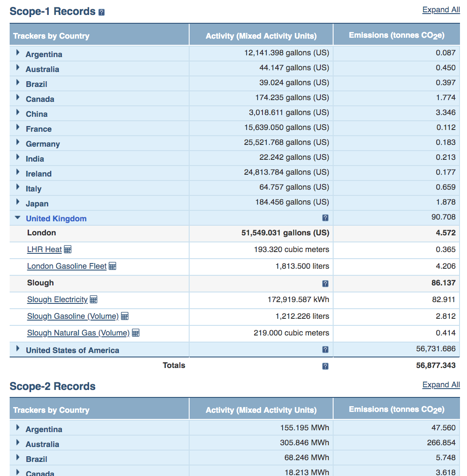Click the Japan country name
The width and height of the screenshot is (467, 476).
tap(37, 204)
